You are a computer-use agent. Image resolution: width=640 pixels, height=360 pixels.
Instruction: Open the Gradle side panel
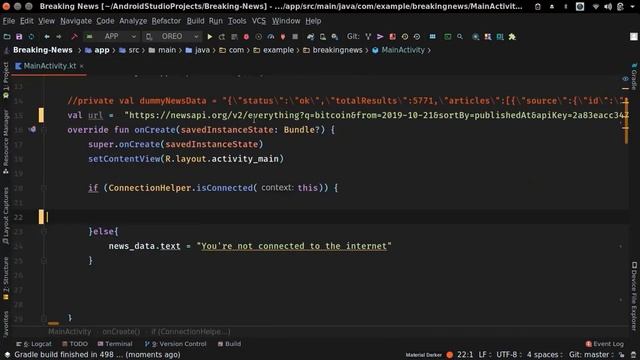coord(634,76)
